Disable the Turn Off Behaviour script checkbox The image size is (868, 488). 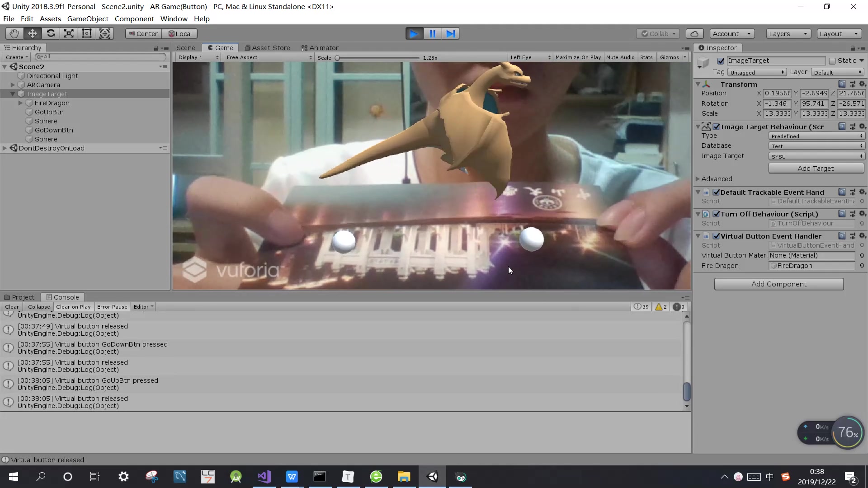click(717, 214)
